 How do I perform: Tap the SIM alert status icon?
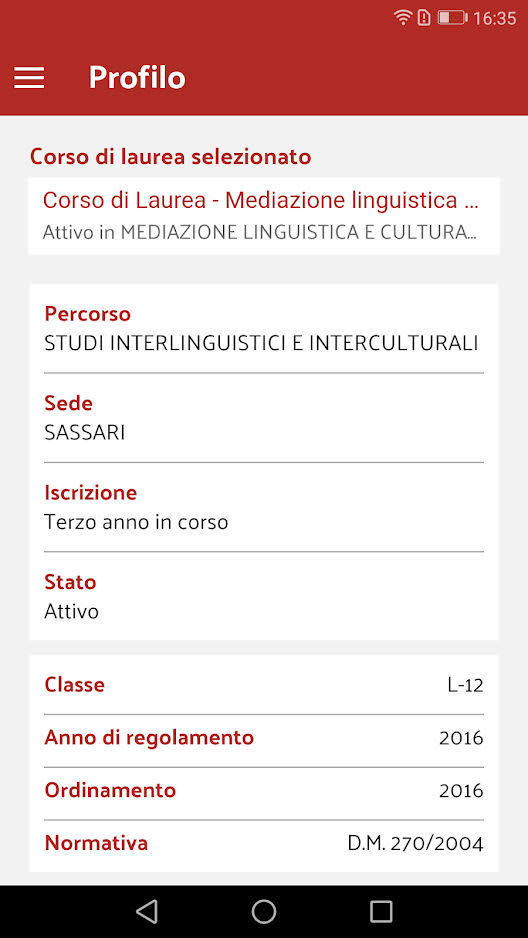point(424,18)
